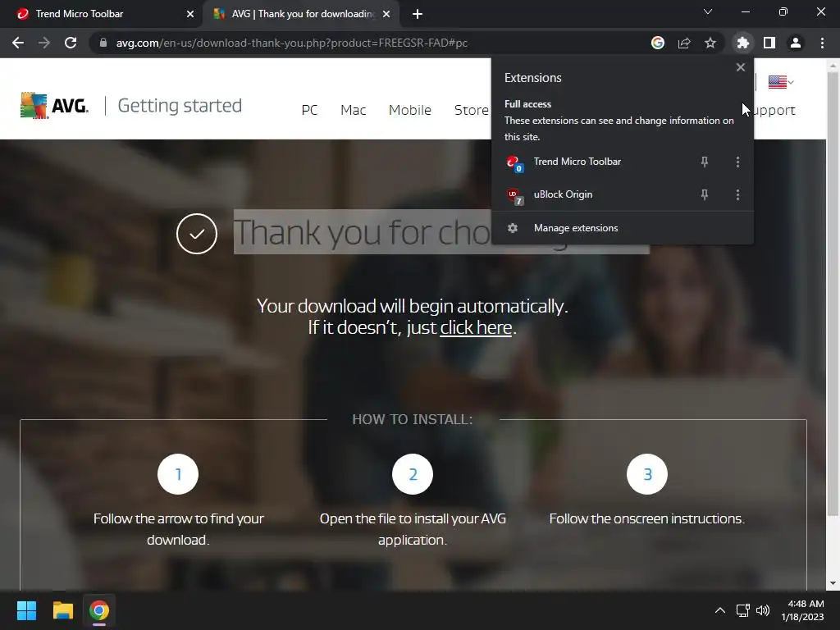Open the Chrome three-dot menu

click(822, 43)
